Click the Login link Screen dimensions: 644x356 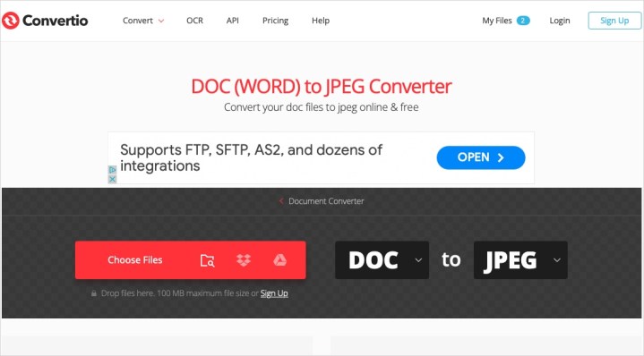pyautogui.click(x=560, y=21)
